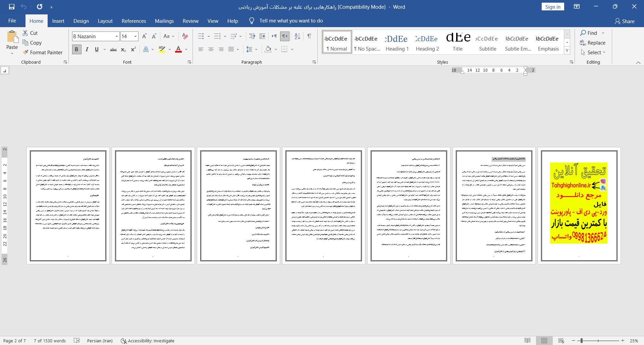
Task: Switch to the Insert tab
Action: (58, 21)
